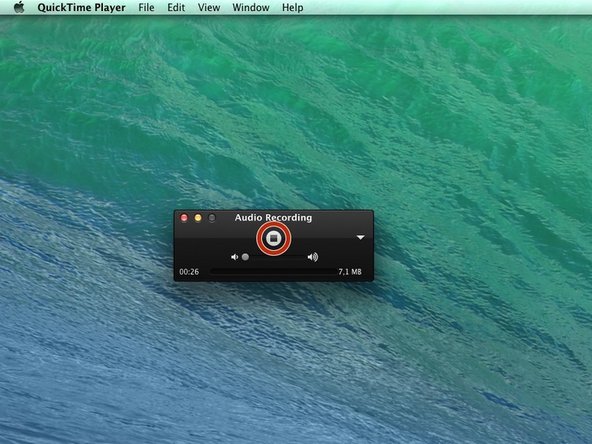Click the Audio Recording window title

click(273, 218)
